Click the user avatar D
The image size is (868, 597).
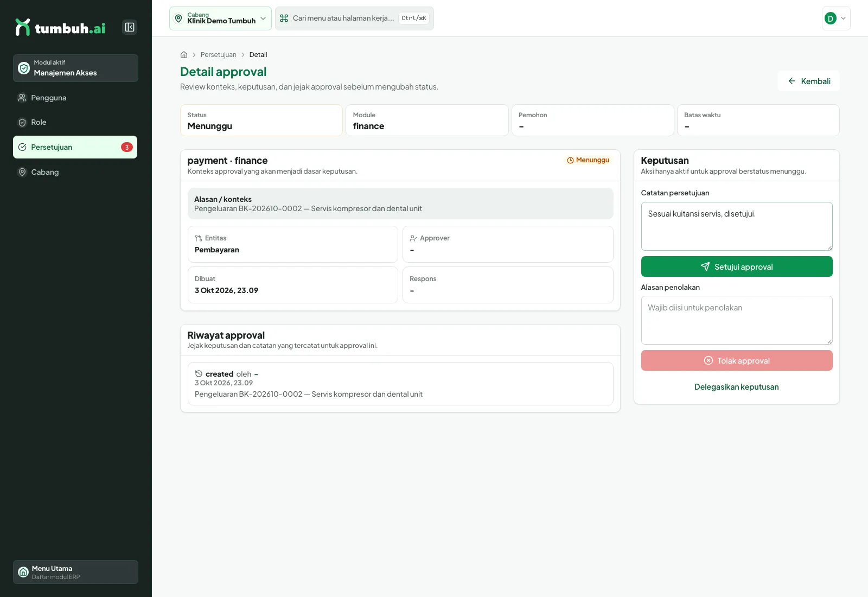tap(830, 18)
